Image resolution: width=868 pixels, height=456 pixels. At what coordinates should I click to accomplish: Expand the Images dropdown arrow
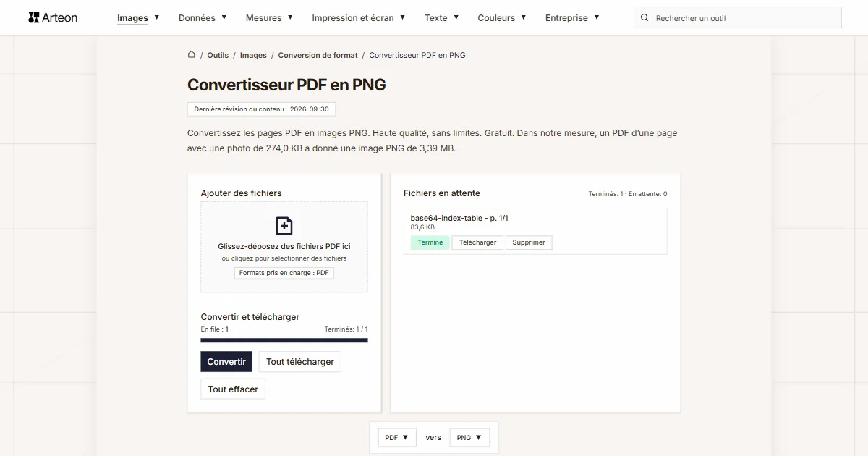156,17
